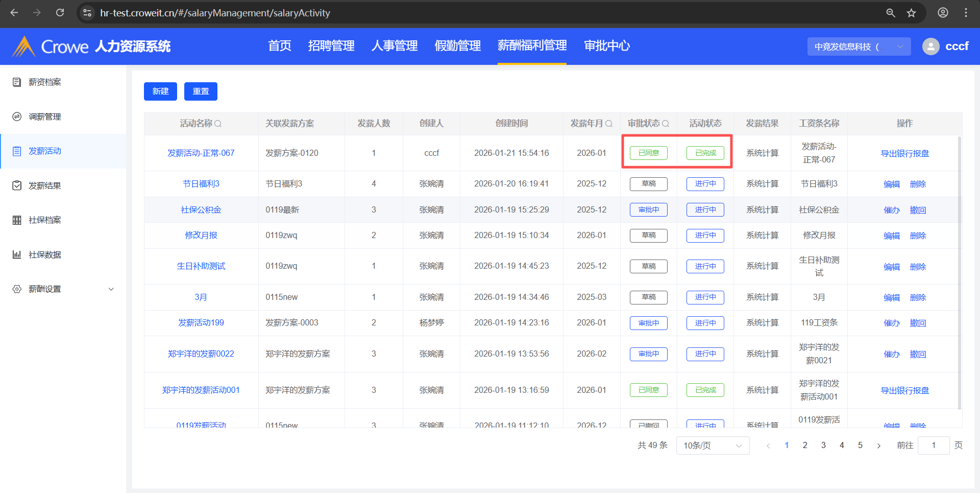
Task: Click the user avatar icon next to cccf
Action: point(930,46)
